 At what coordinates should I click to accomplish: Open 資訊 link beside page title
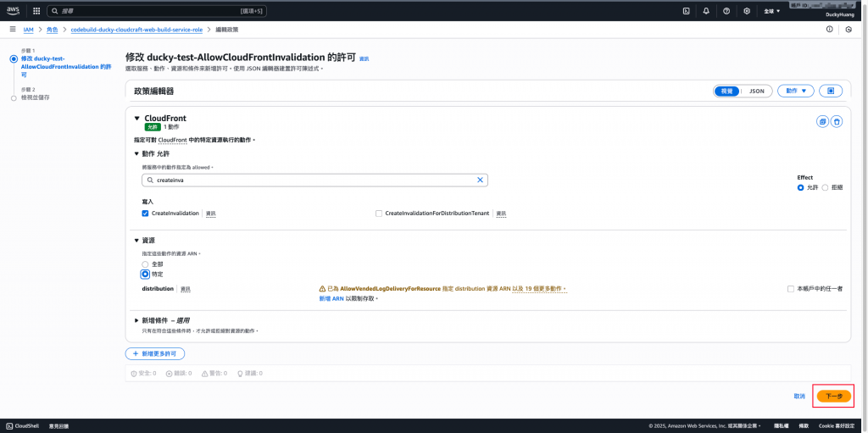pyautogui.click(x=364, y=58)
